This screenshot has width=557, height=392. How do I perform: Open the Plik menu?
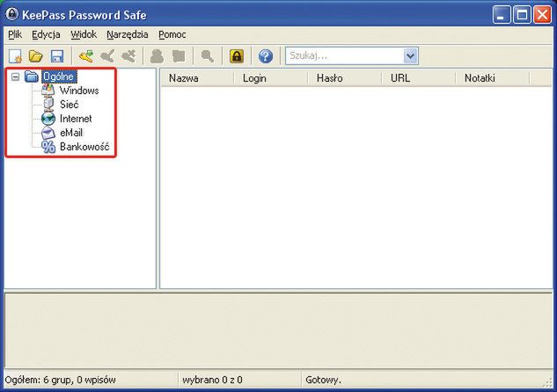pos(15,34)
